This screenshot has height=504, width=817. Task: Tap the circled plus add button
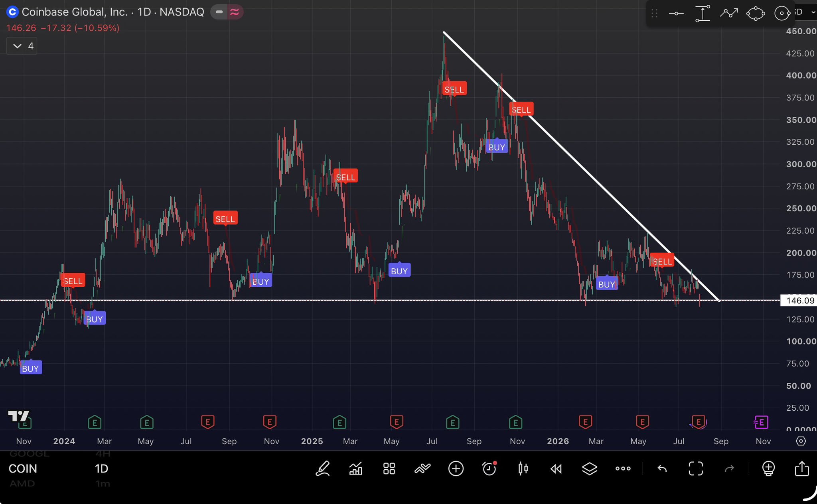456,469
